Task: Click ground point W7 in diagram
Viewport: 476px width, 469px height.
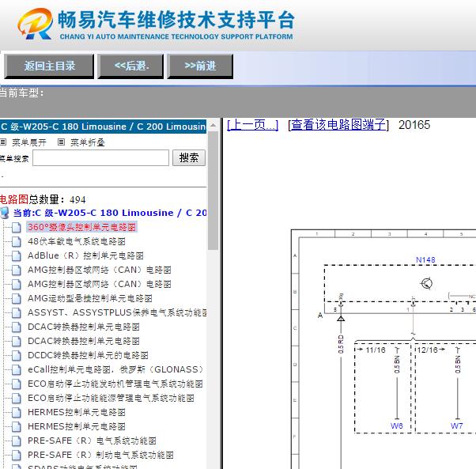Action: (456, 426)
